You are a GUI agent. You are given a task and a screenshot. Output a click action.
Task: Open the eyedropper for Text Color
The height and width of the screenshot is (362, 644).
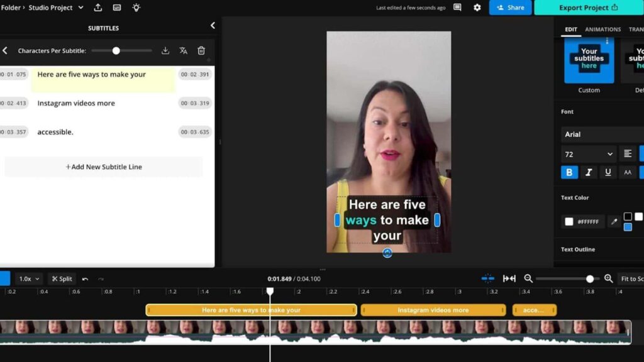point(614,221)
